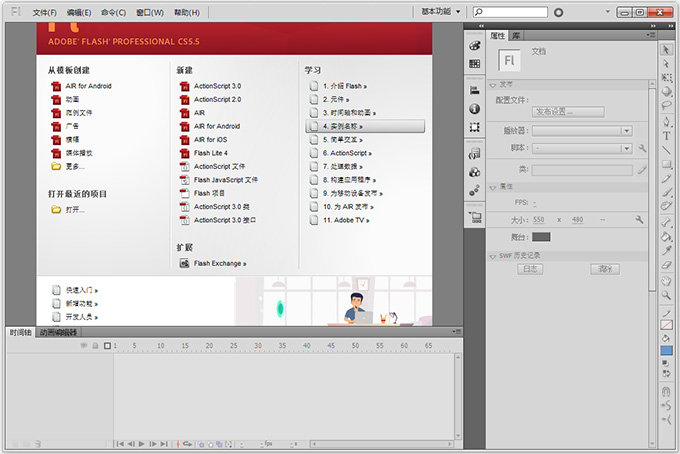Open the 编辑(E) menu

(x=79, y=13)
